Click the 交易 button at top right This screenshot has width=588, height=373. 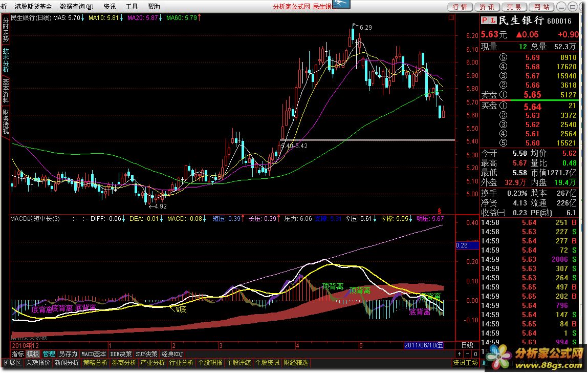pyautogui.click(x=514, y=7)
